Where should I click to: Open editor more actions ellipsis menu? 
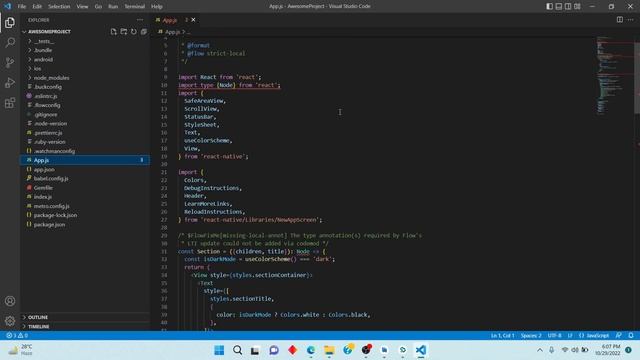click(x=631, y=20)
